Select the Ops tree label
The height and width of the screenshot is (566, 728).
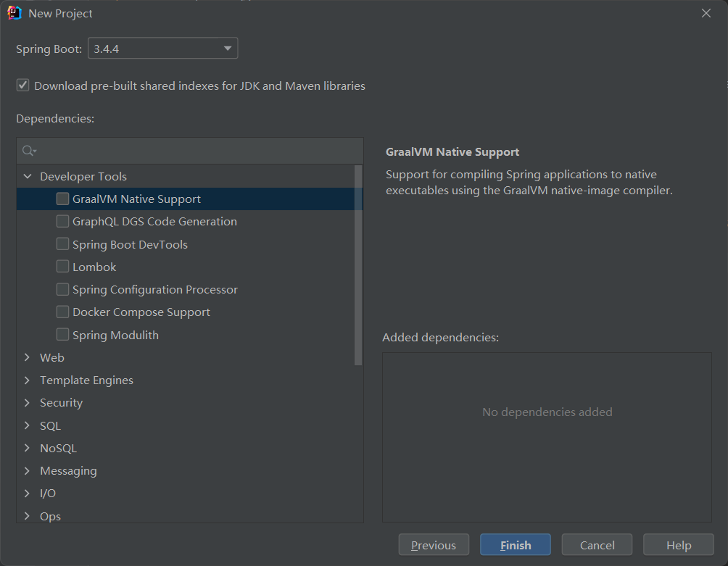coord(50,517)
